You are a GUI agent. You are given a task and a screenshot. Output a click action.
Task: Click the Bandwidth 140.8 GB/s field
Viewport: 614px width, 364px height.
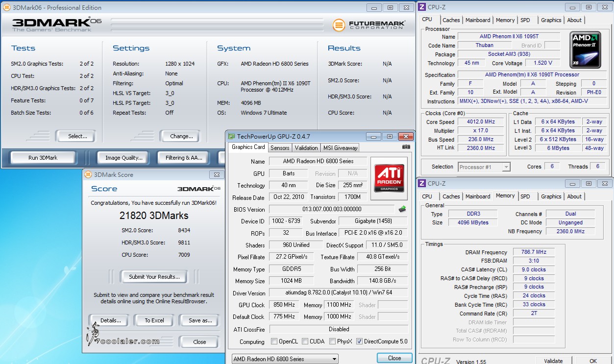(x=383, y=281)
